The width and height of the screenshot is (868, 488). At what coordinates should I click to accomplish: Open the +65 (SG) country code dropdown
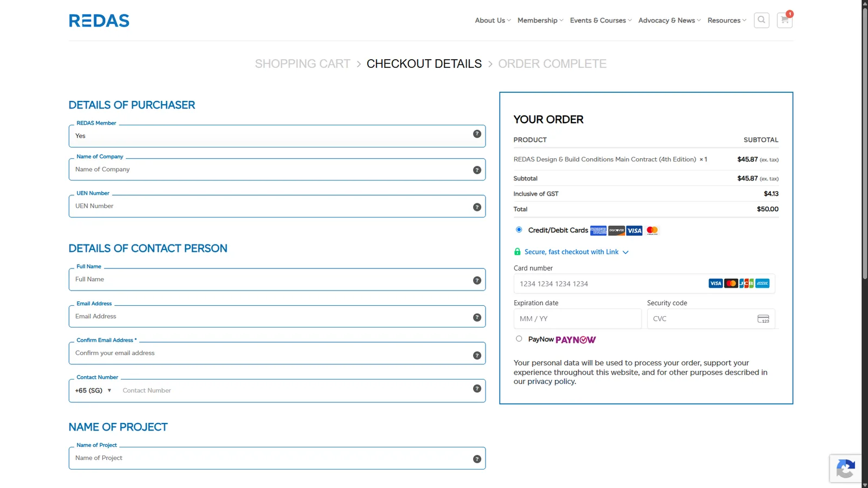point(93,390)
